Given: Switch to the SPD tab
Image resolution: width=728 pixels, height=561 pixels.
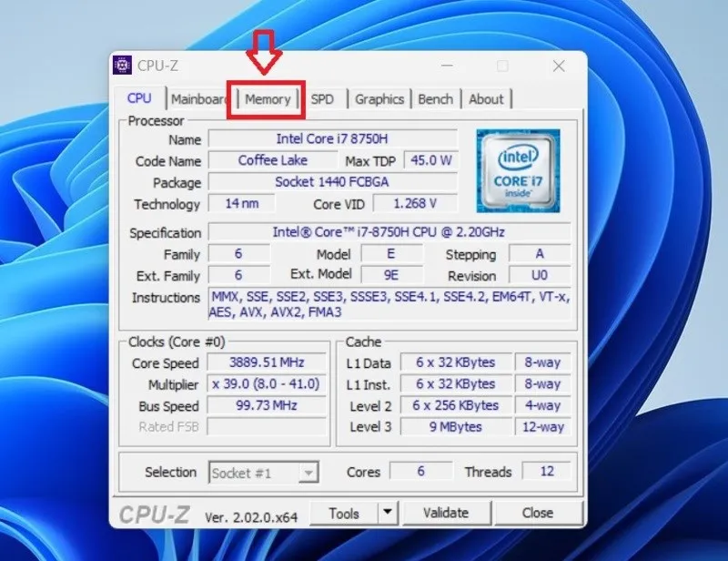Looking at the screenshot, I should [x=324, y=98].
